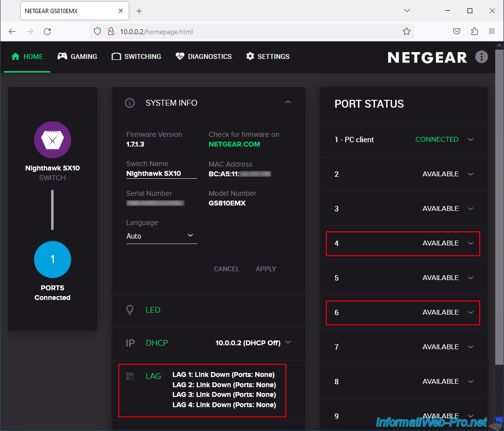Close the NETGEAR GS810EMX tab
Screen dimensions: 504x431
(121, 11)
